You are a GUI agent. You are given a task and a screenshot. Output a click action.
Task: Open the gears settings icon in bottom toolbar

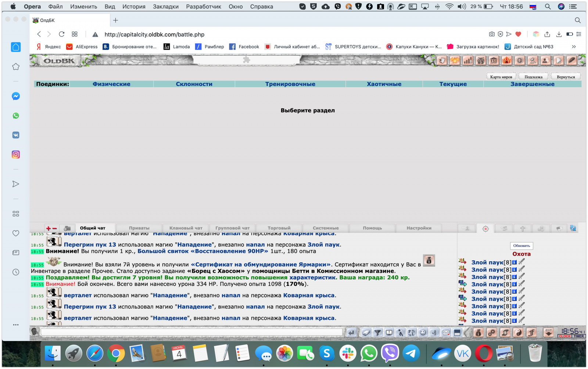click(x=491, y=333)
